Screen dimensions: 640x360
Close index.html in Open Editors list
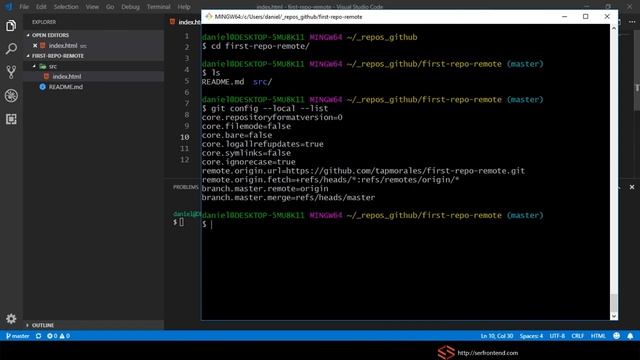35,46
